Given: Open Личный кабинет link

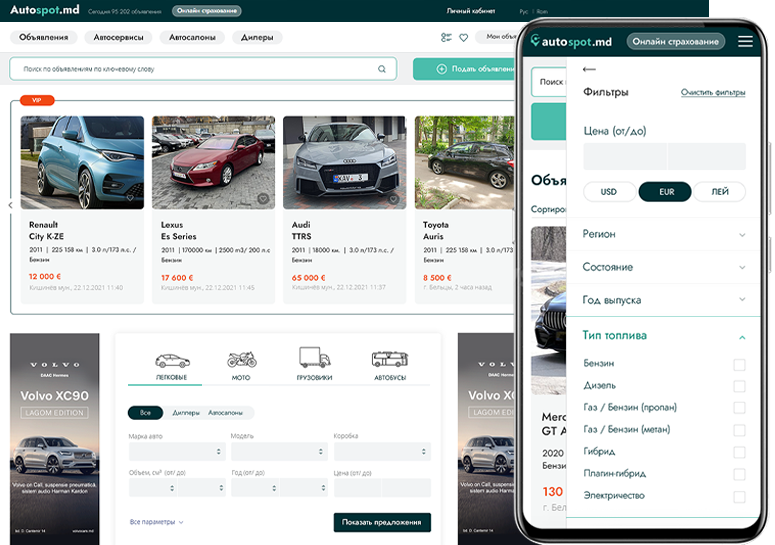Looking at the screenshot, I should (471, 10).
